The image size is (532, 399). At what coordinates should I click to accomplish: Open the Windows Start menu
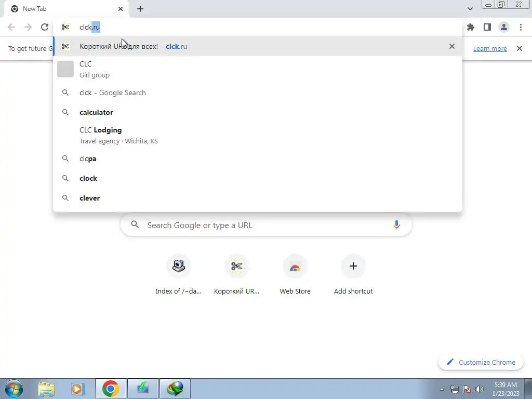(x=14, y=389)
